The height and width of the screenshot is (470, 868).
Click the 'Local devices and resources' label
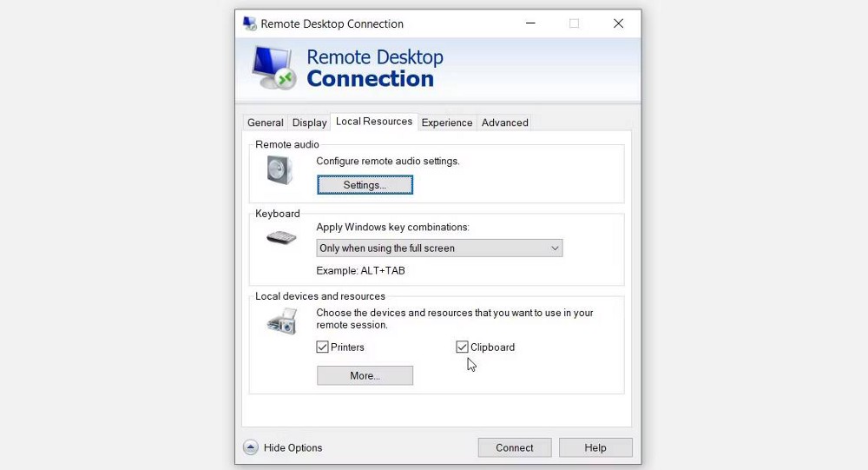click(x=320, y=296)
